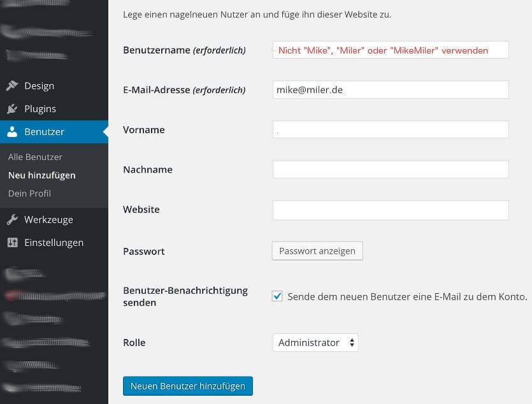532x404 pixels.
Task: Click the paintbrush Design icon in sidebar
Action: tap(13, 86)
